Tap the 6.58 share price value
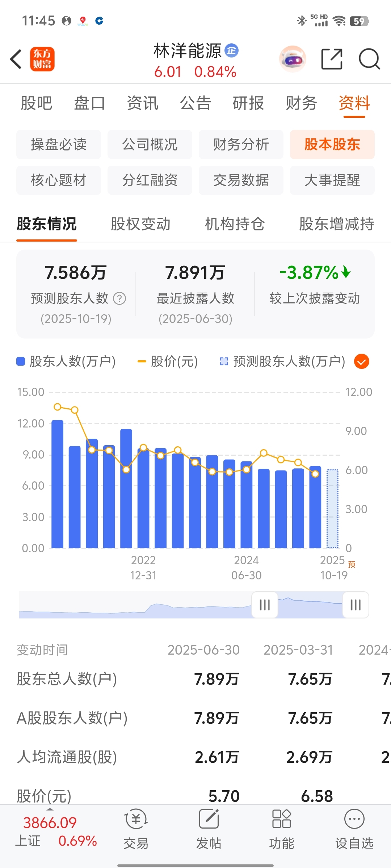391x868 pixels. [x=317, y=796]
